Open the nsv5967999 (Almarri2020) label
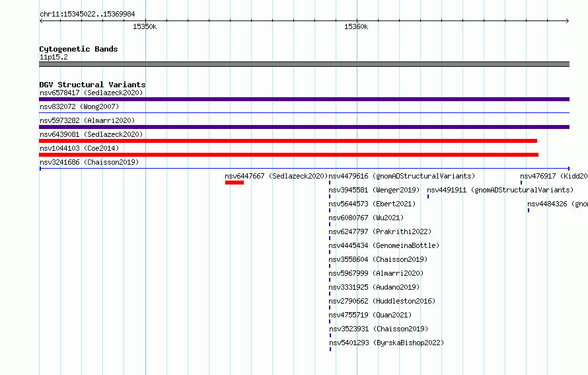The image size is (588, 375). (x=376, y=273)
